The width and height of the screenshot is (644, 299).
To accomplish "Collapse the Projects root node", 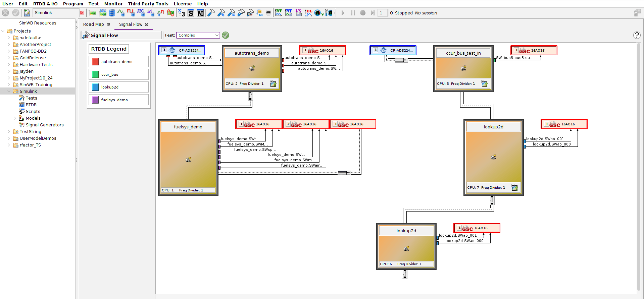I will pyautogui.click(x=3, y=31).
